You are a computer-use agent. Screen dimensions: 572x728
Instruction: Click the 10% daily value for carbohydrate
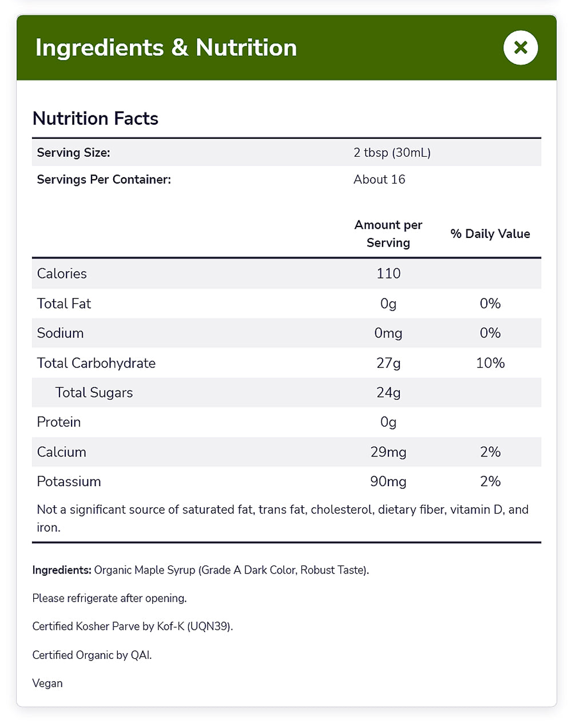[490, 363]
